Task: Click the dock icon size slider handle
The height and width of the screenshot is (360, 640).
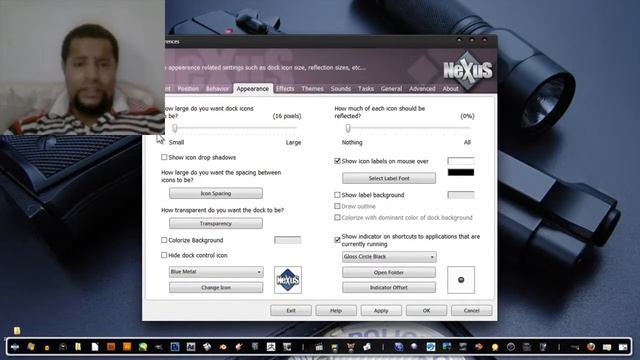Action: [x=175, y=128]
